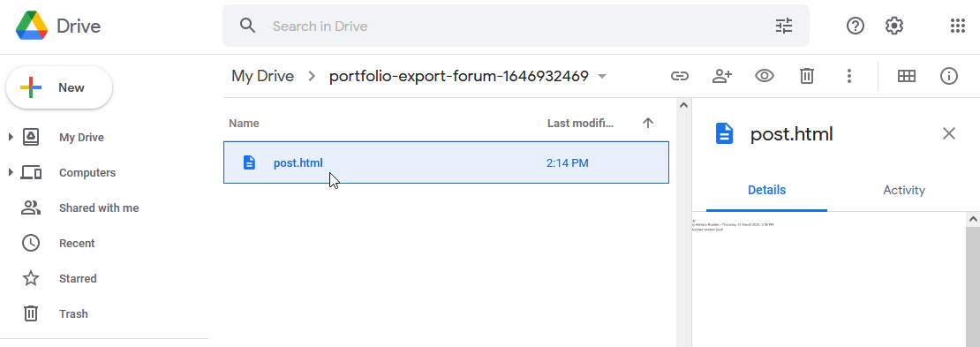Open portfolio-export-forum folder dropdown arrow

602,76
